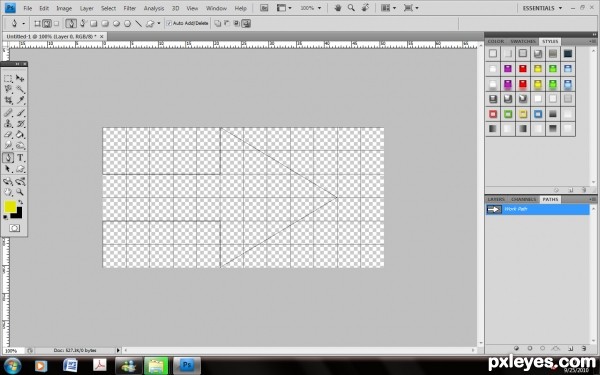This screenshot has width=600, height=375.
Task: Pick the History Brush tool
Action: coord(20,124)
